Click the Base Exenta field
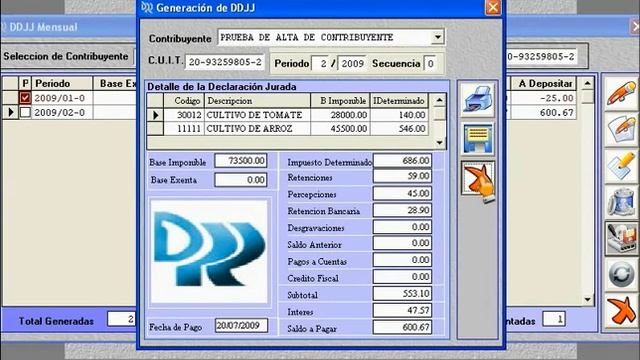640x360 pixels. 241,180
